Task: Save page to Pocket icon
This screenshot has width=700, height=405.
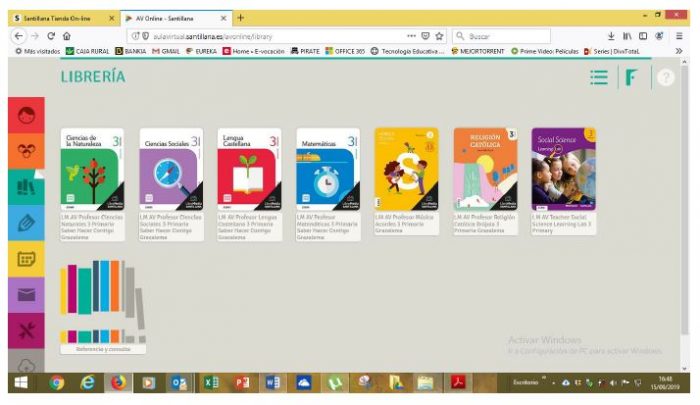Action: pyautogui.click(x=425, y=36)
